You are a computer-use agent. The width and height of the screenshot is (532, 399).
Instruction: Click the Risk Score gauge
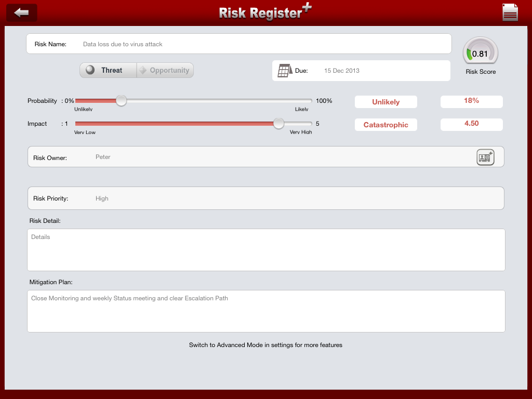coord(480,53)
